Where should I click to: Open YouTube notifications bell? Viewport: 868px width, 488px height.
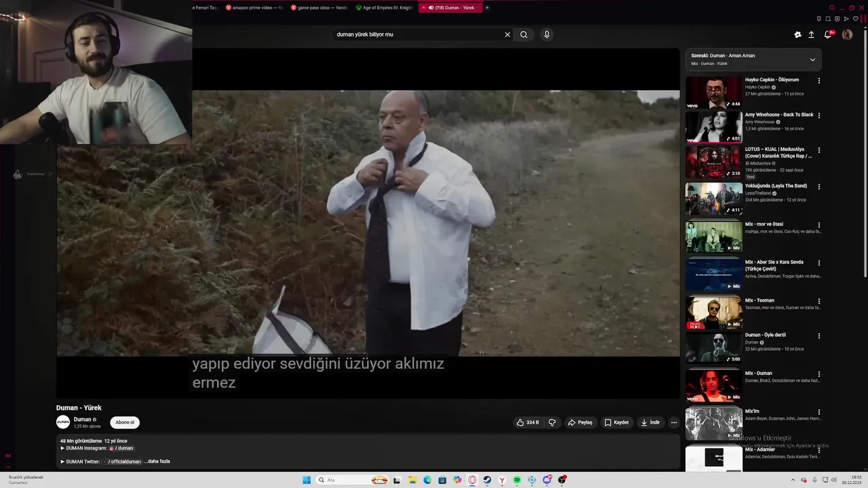tap(828, 35)
